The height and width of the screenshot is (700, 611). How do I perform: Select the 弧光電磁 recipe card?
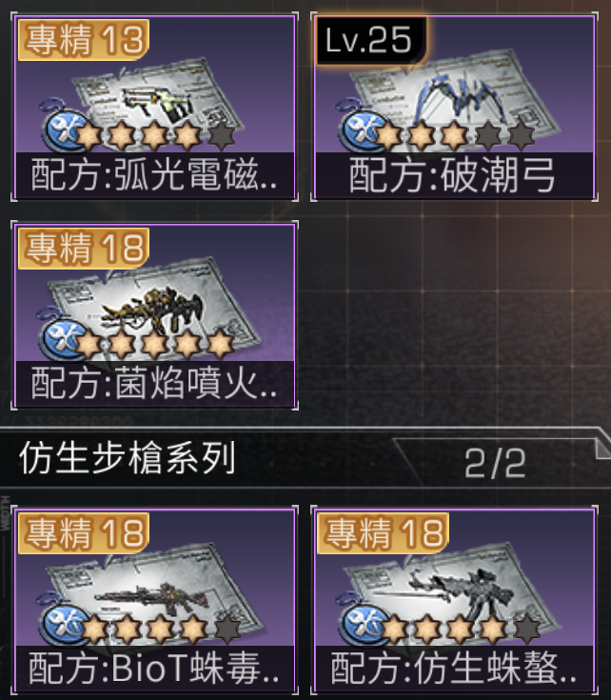pyautogui.click(x=155, y=107)
